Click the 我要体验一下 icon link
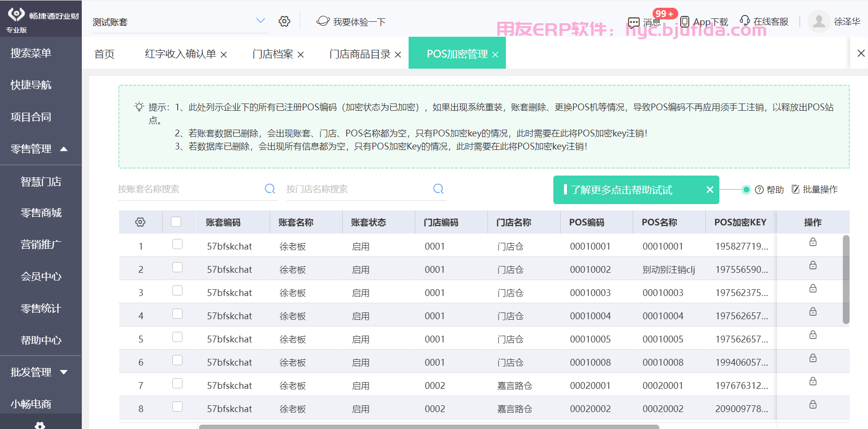 click(x=323, y=21)
